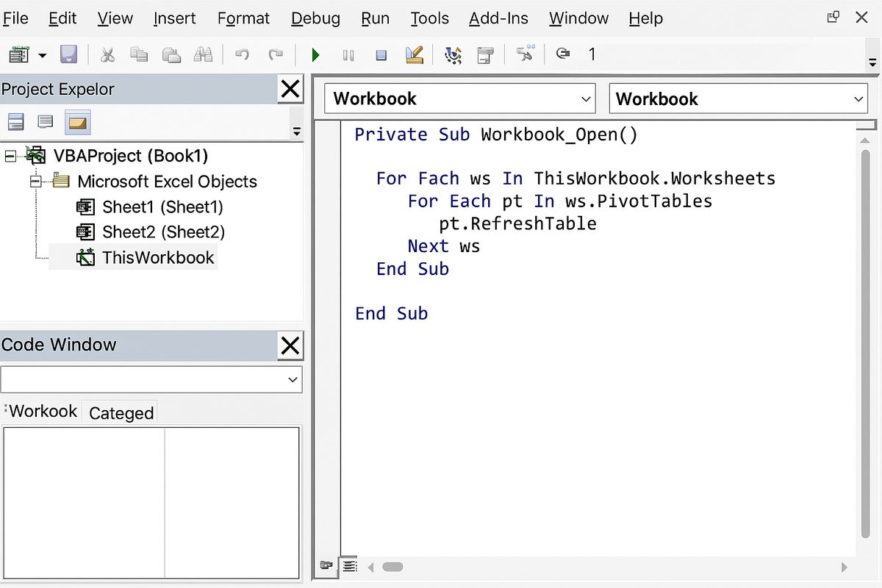Toggle Design Mode icon
This screenshot has width=882, height=588.
pos(414,54)
